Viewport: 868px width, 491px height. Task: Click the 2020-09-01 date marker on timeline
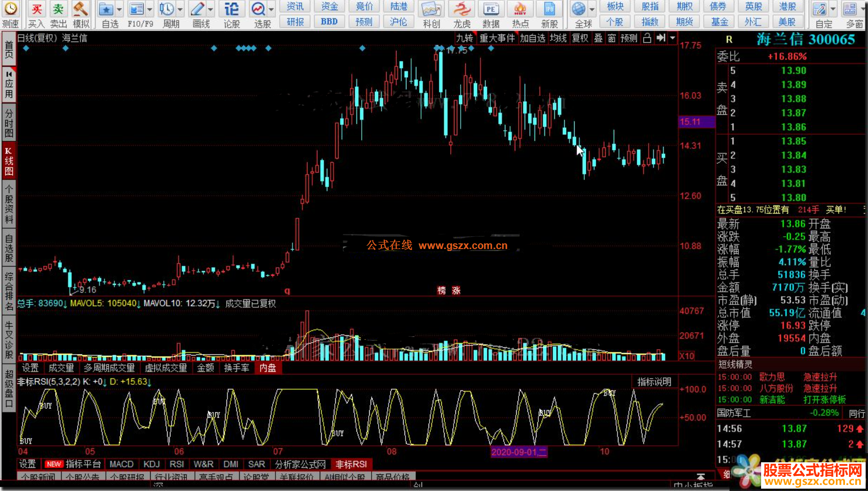click(x=519, y=452)
